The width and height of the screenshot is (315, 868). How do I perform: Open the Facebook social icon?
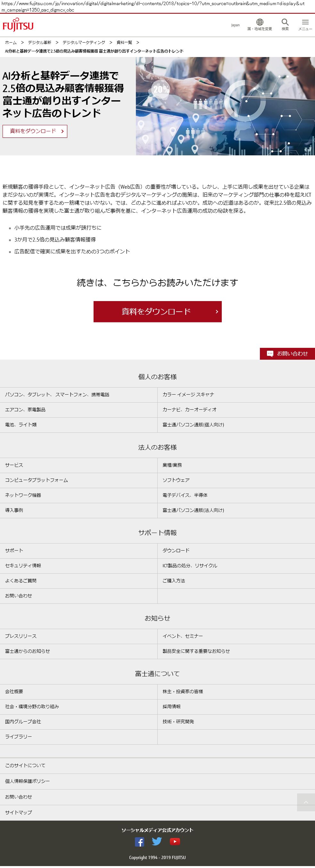coord(139,842)
